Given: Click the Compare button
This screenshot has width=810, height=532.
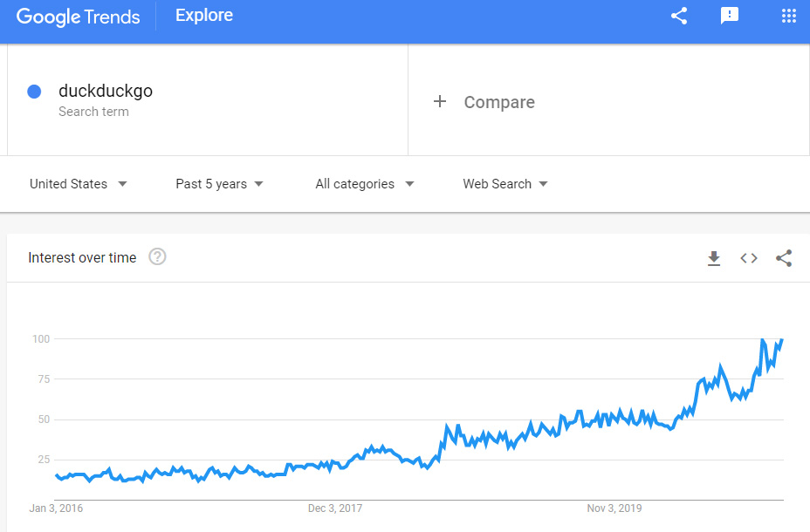Looking at the screenshot, I should coord(498,102).
